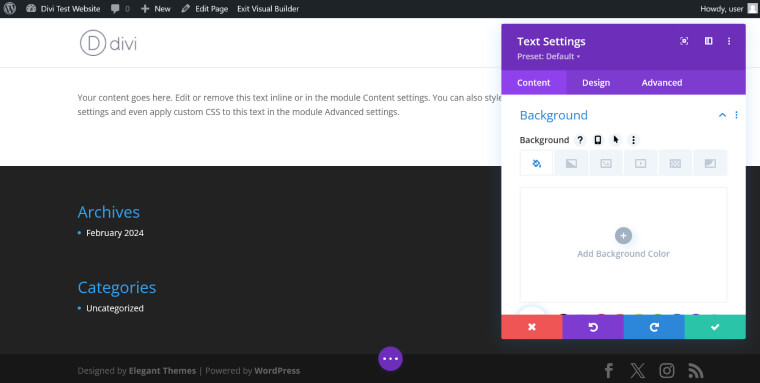Viewport: 760px width, 383px height.
Task: Open the Instagram footer icon
Action: pyautogui.click(x=667, y=371)
